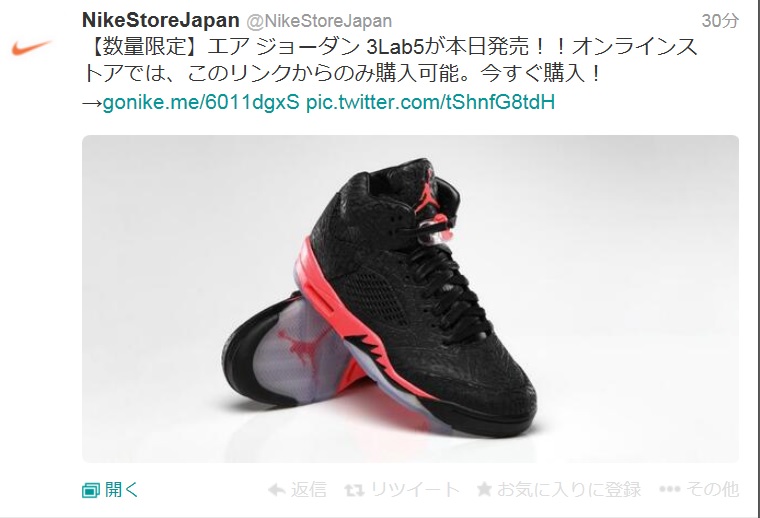The height and width of the screenshot is (518, 760).
Task: Retweet using the リツイート label
Action: [x=414, y=489]
